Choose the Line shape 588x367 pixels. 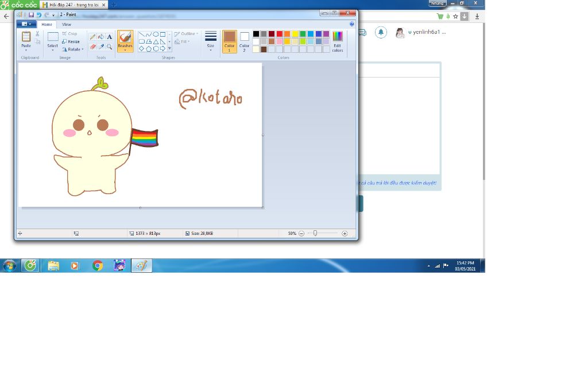click(x=141, y=34)
